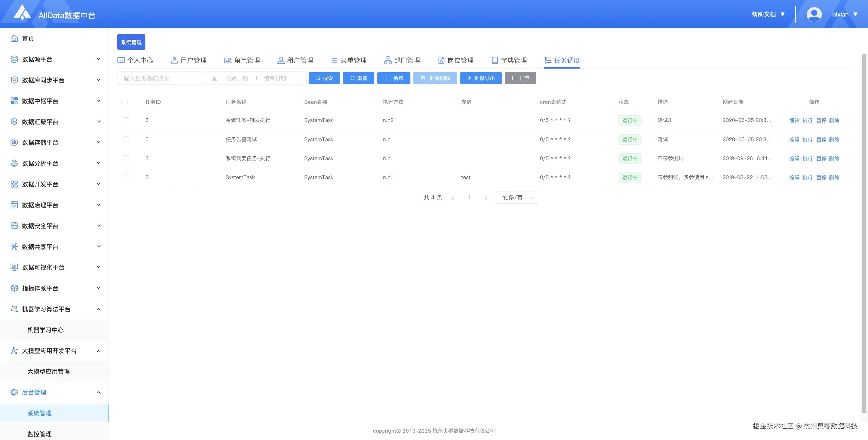Click the 指标体系平台 cube icon

14,288
